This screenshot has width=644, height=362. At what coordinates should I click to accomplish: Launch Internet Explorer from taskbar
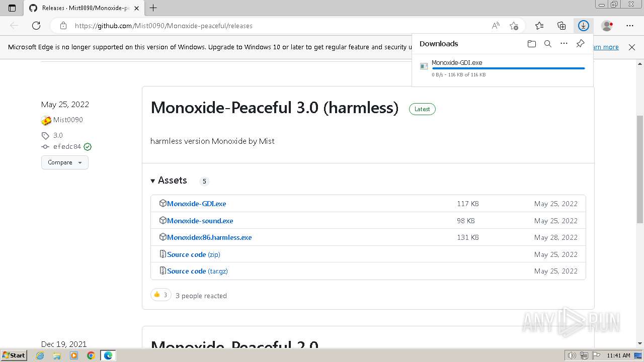tap(40, 355)
